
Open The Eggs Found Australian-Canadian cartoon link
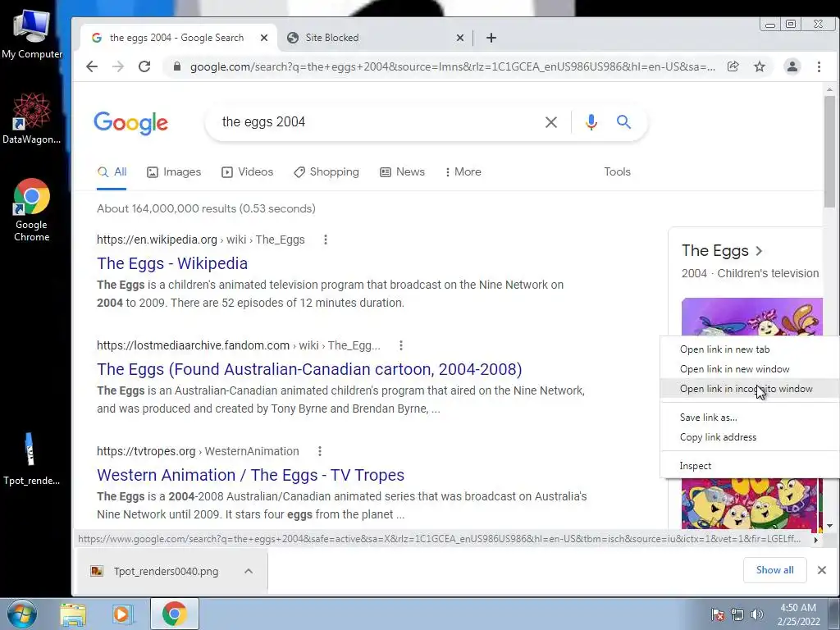(309, 369)
